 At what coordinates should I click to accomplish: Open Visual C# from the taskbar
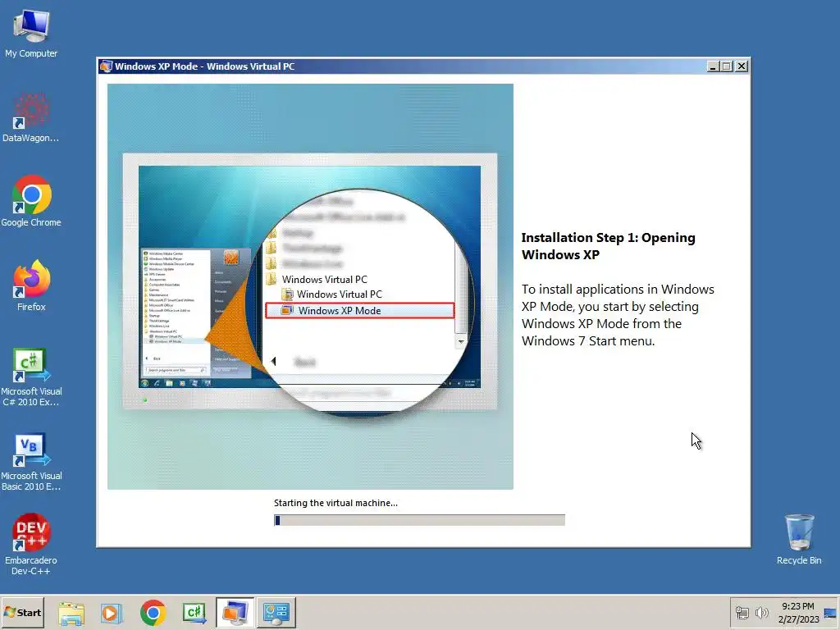tap(194, 613)
